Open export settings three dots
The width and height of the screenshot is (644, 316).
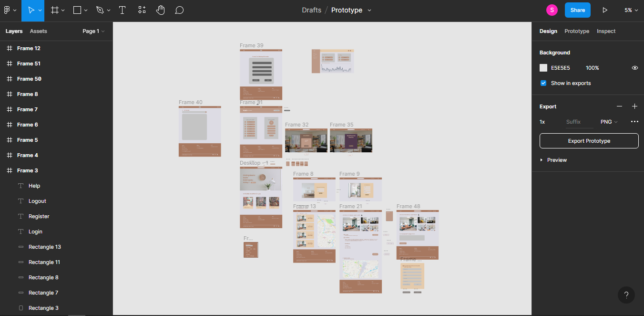pyautogui.click(x=634, y=122)
